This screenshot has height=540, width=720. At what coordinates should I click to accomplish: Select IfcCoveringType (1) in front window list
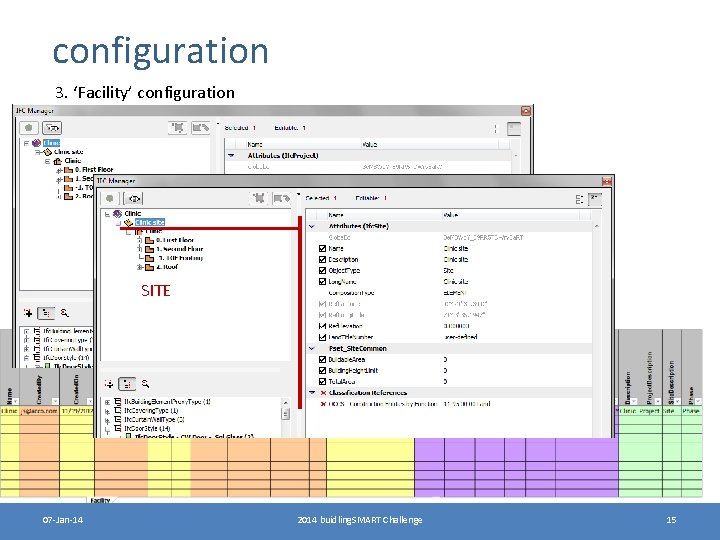point(151,411)
